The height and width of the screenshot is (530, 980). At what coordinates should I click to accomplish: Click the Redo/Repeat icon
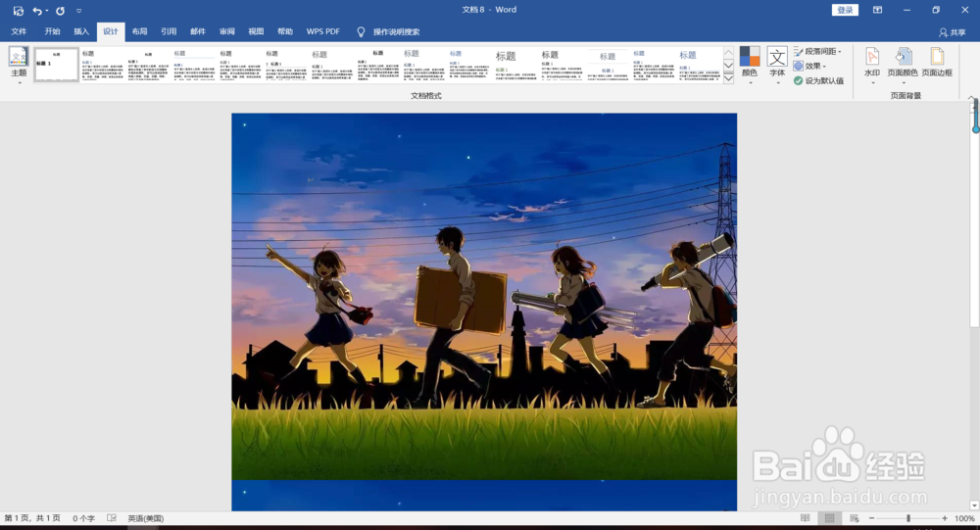click(x=60, y=11)
